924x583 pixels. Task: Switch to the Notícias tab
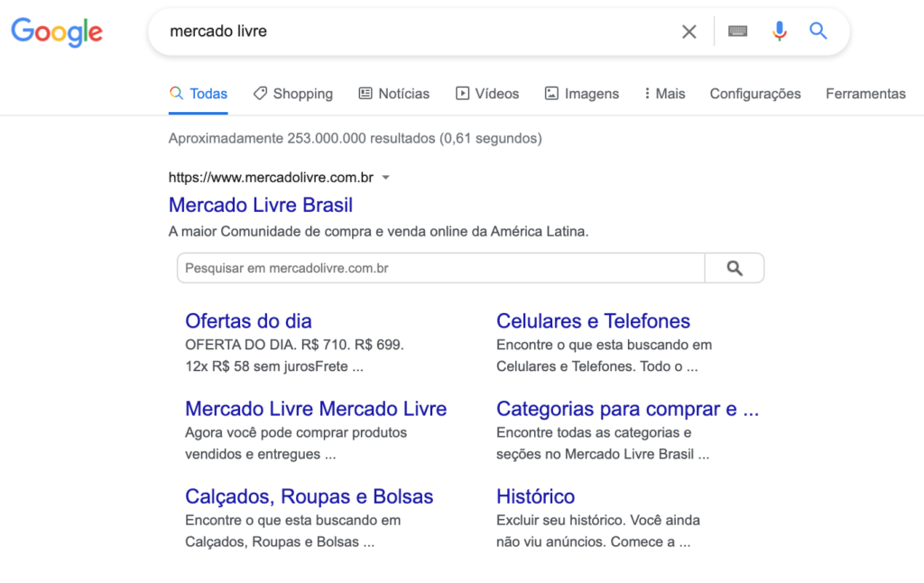coord(394,94)
